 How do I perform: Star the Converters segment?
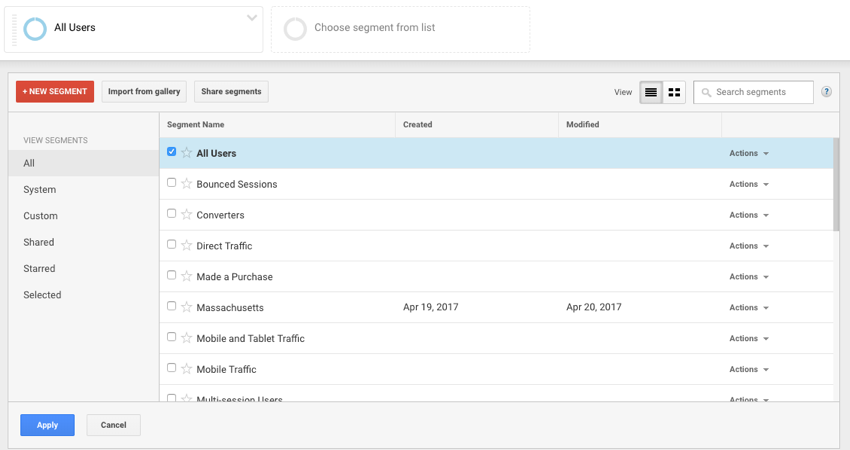tap(186, 215)
